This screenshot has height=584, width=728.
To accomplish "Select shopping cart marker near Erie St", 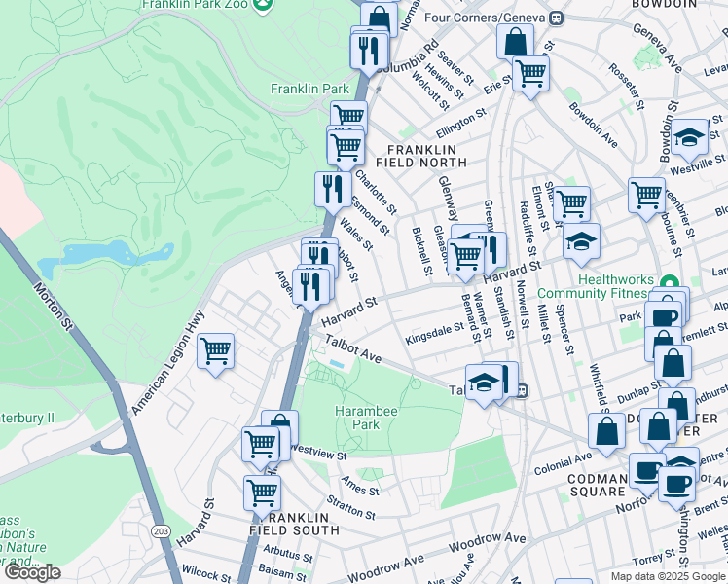I will pyautogui.click(x=530, y=74).
